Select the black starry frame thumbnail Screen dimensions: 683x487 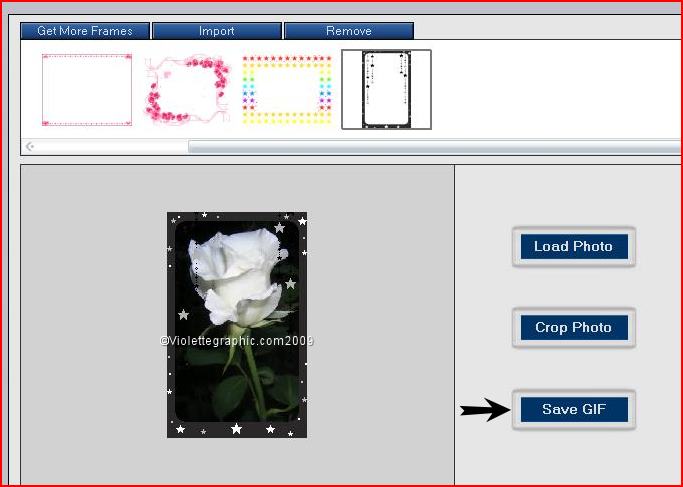pos(386,90)
